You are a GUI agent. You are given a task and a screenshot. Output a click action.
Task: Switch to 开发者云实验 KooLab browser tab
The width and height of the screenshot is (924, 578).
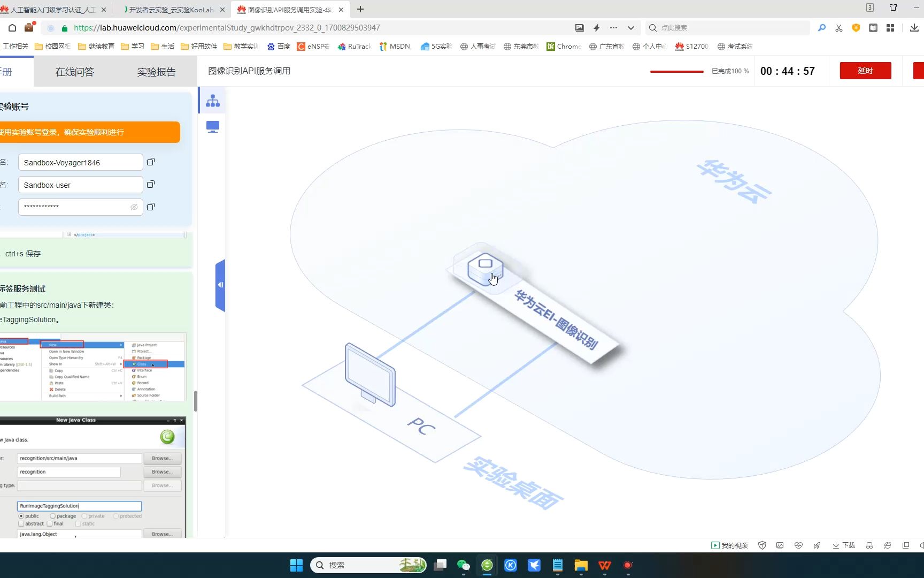[171, 10]
